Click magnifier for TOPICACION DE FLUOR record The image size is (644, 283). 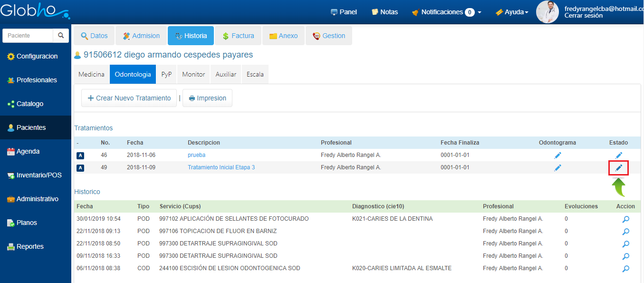(x=625, y=232)
